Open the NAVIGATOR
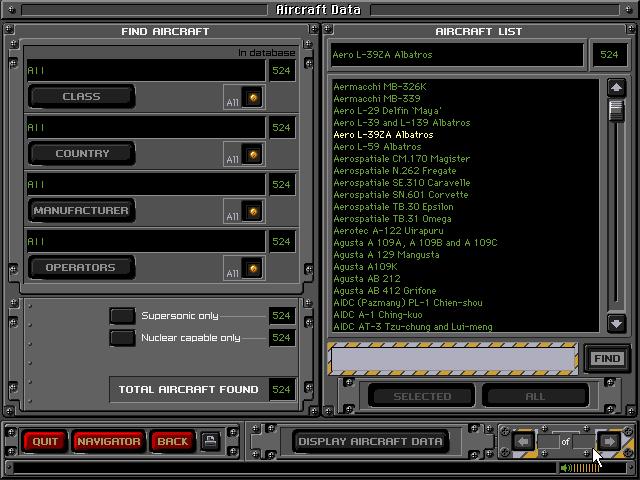 [x=109, y=441]
